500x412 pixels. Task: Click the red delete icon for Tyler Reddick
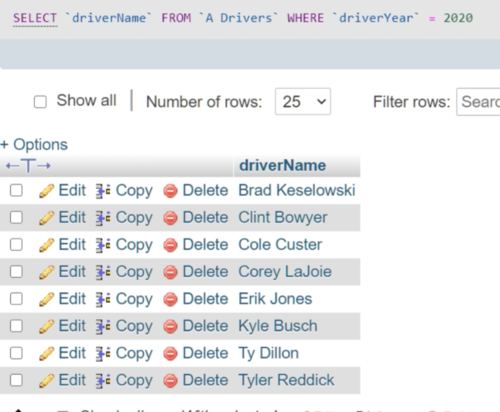point(170,381)
